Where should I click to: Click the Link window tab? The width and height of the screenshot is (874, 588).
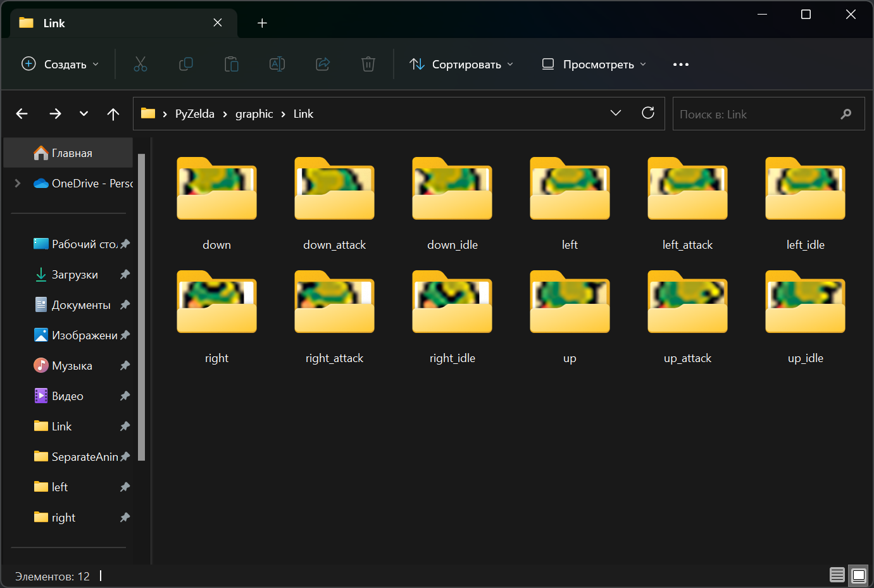tap(124, 23)
